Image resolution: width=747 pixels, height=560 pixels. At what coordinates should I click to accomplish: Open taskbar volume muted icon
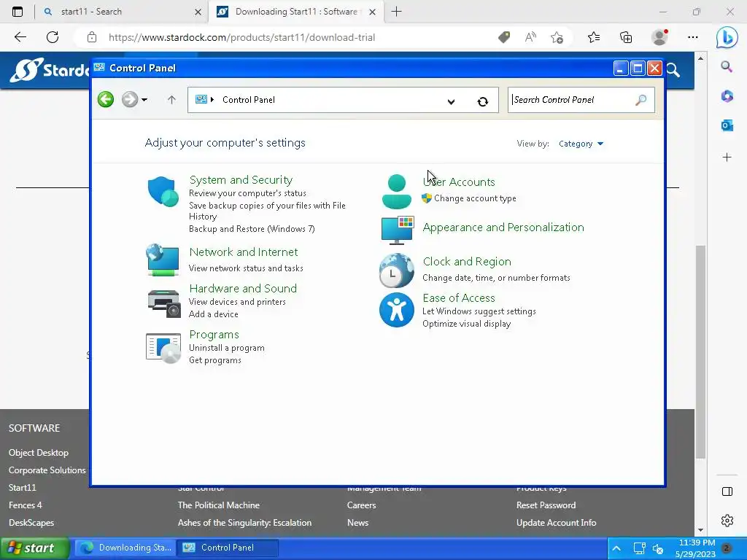coord(658,548)
